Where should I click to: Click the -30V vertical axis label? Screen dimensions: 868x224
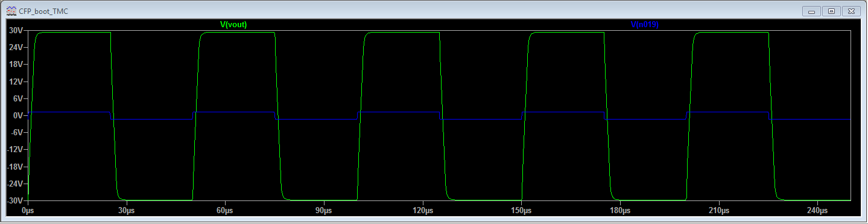15,200
